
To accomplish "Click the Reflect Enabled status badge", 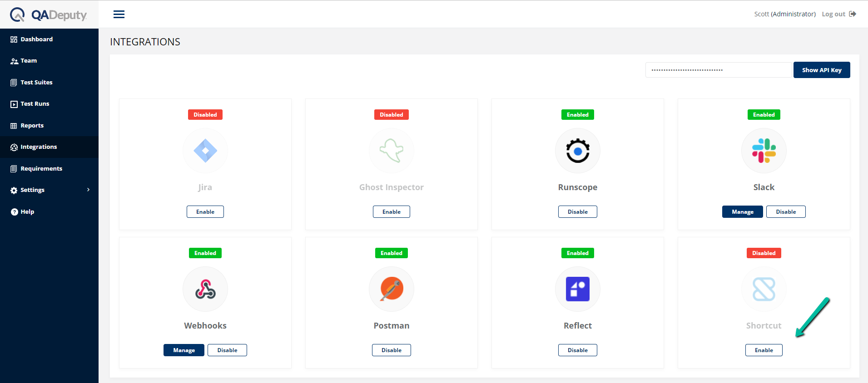I will 578,253.
